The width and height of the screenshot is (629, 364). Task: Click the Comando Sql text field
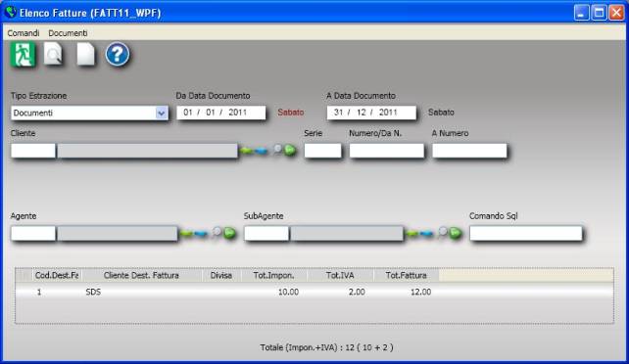(526, 234)
